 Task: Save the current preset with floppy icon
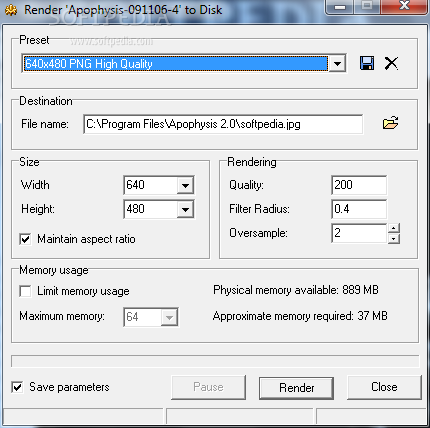367,63
